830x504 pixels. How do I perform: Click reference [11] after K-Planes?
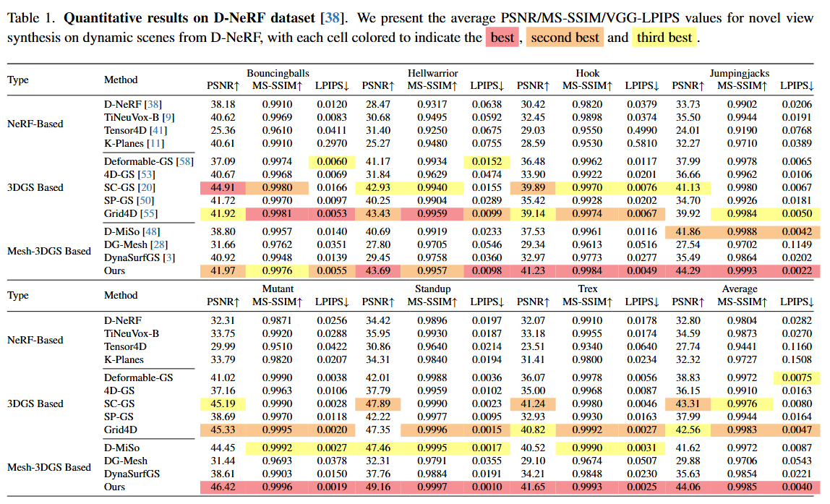pyautogui.click(x=155, y=143)
